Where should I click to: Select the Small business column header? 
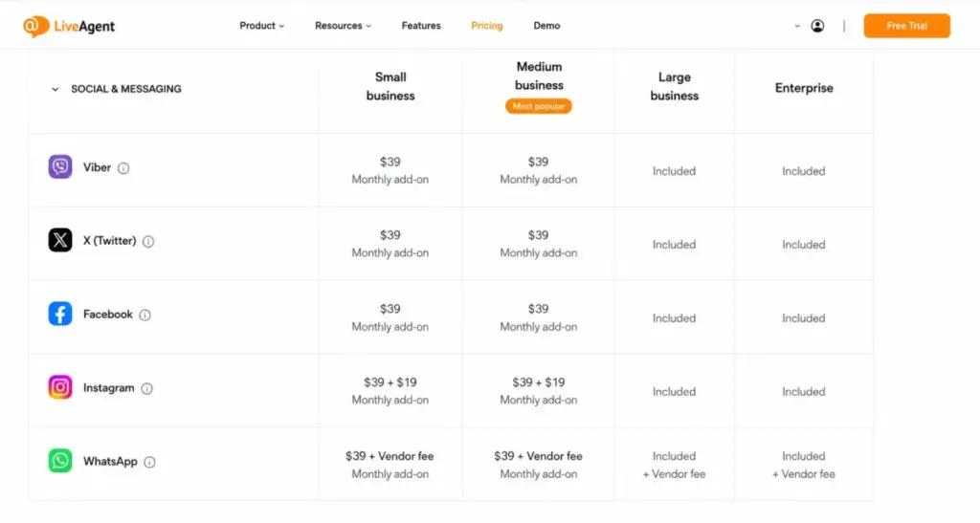pyautogui.click(x=390, y=86)
